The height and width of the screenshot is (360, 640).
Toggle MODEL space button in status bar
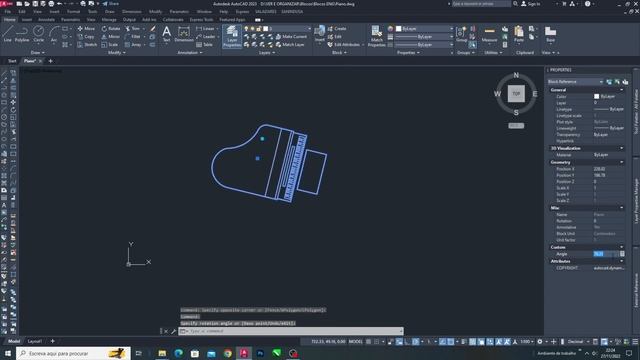click(355, 342)
